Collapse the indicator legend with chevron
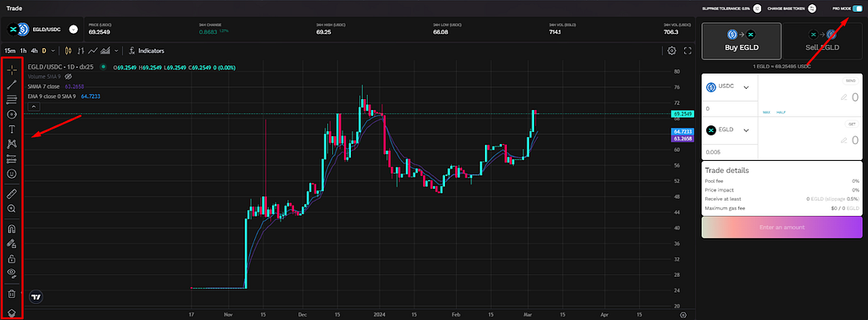 pos(33,106)
